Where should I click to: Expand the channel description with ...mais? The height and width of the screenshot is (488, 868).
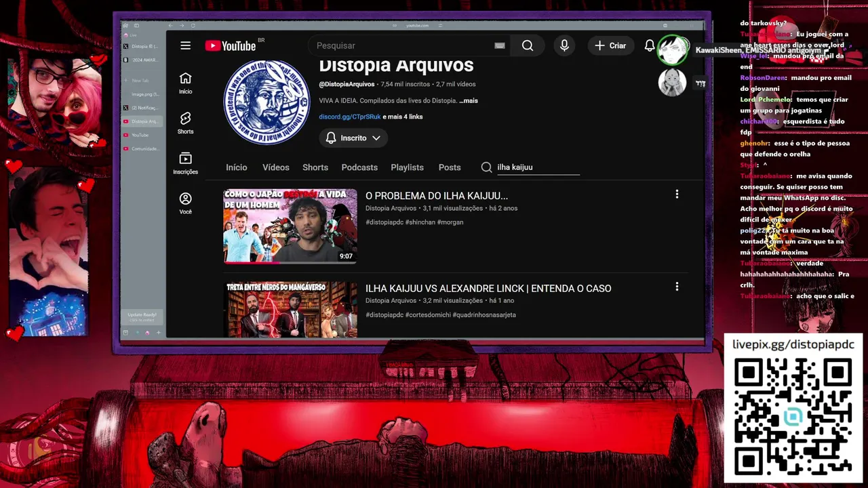[x=469, y=100]
